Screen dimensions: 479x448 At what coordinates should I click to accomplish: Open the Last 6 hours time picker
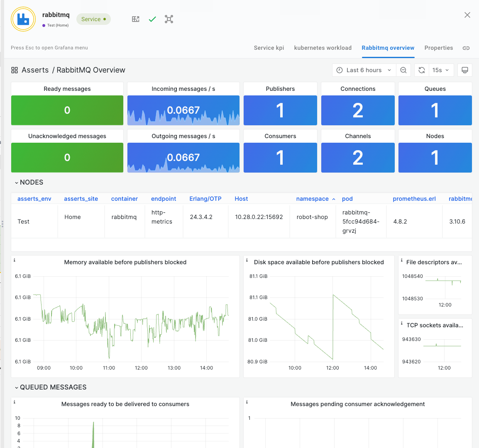pyautogui.click(x=364, y=70)
